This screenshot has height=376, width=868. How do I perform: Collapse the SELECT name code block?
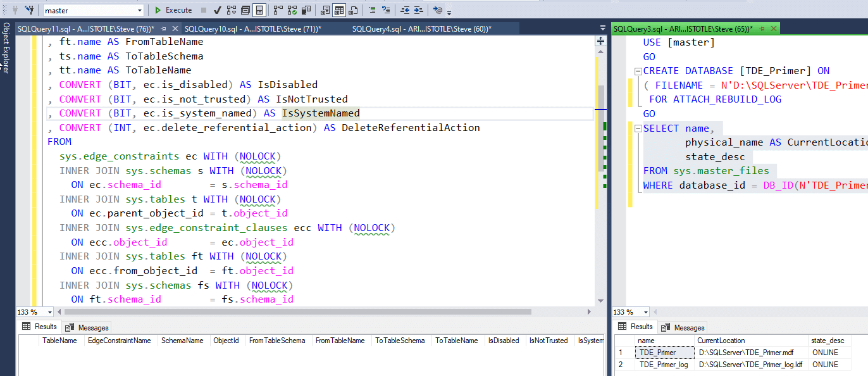pos(638,128)
